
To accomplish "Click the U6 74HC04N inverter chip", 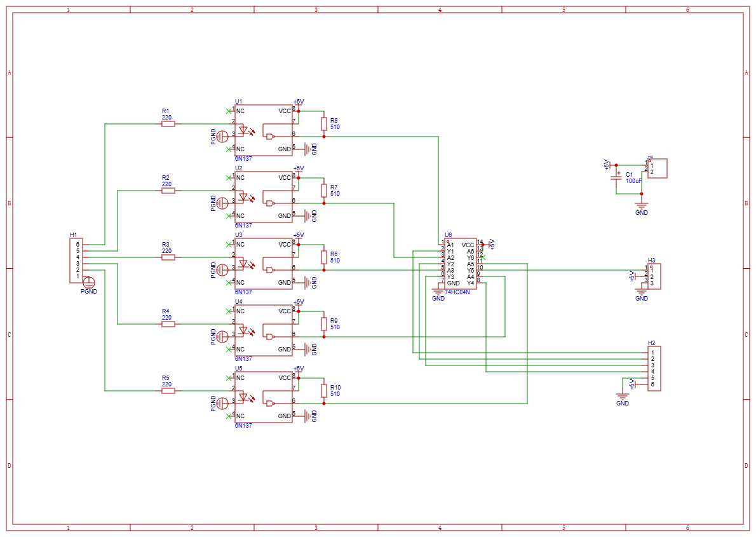I will pyautogui.click(x=460, y=264).
